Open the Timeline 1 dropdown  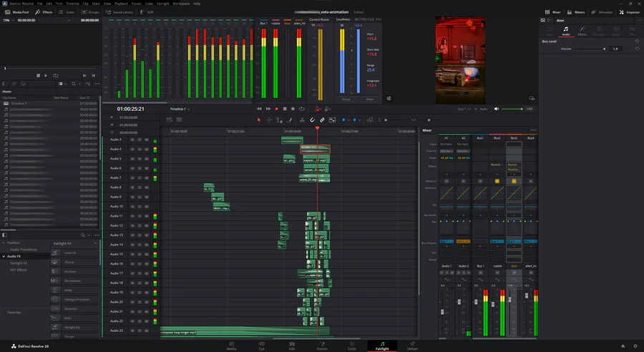[180, 109]
